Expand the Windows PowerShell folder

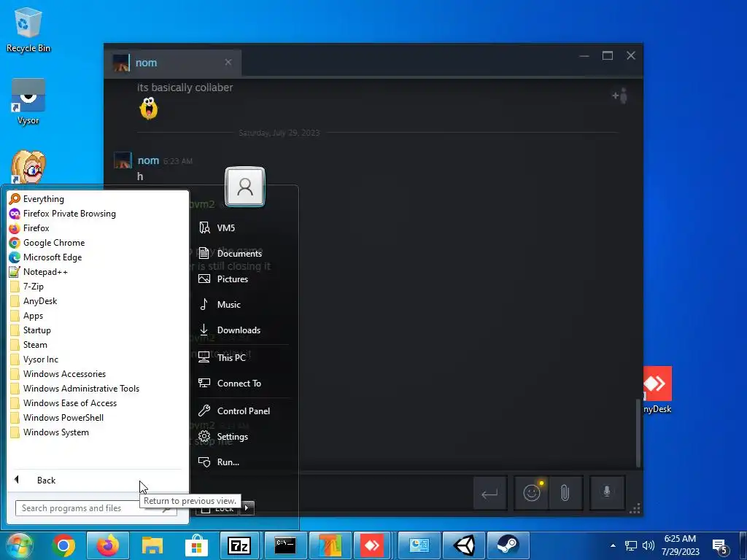(x=98, y=418)
